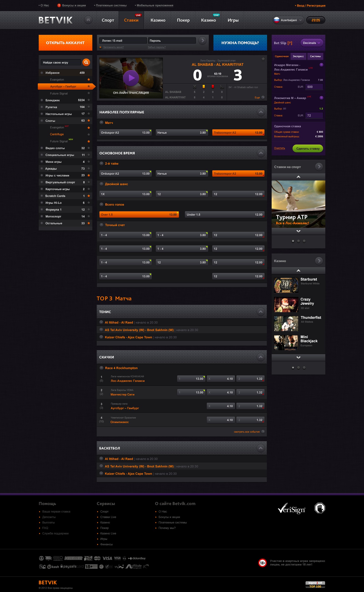Image resolution: width=364 pixels, height=592 pixels.
Task: Favorite the Al Shabab match star
Action: point(263,59)
